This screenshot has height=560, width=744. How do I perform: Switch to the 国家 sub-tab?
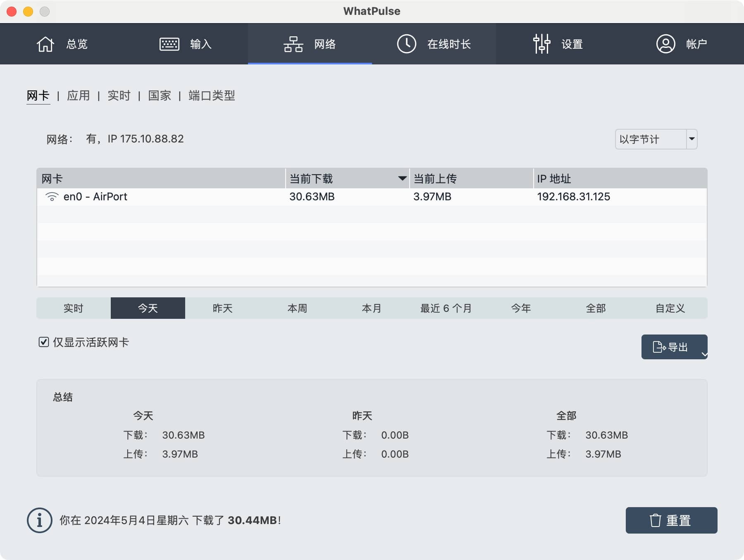[160, 96]
